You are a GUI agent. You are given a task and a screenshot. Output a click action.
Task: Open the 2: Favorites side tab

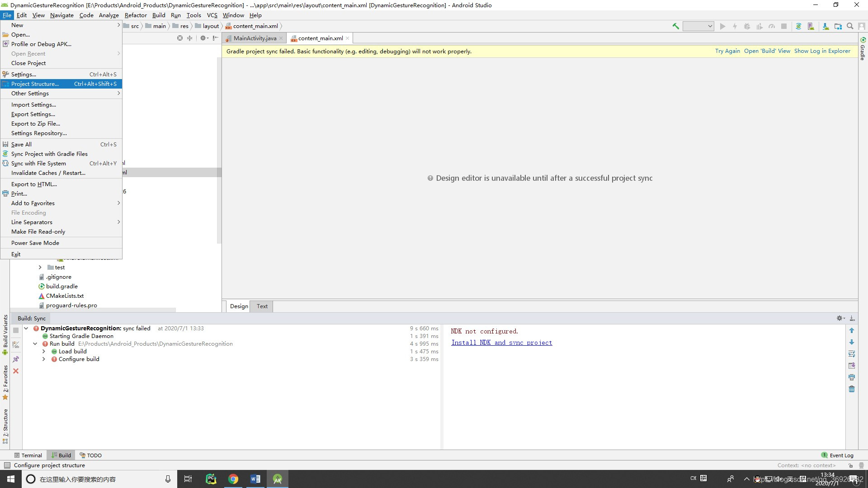[5, 382]
